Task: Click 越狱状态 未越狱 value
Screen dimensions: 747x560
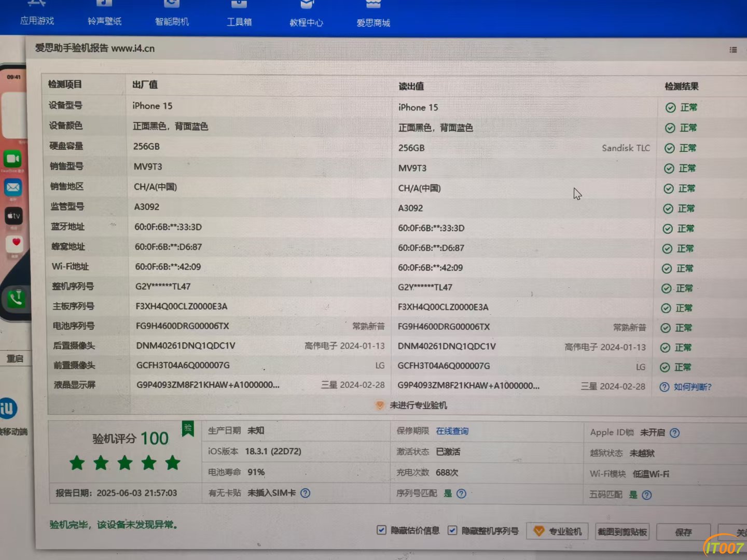Action: tap(642, 453)
